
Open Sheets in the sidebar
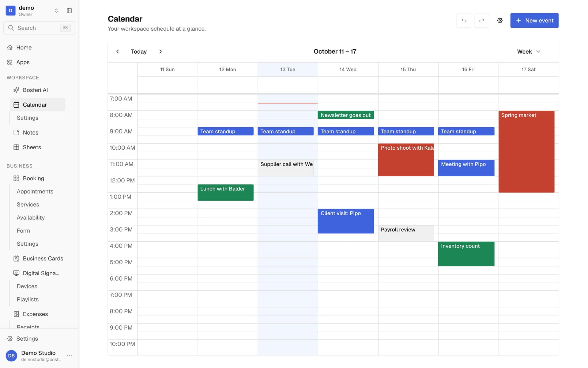(x=37, y=147)
